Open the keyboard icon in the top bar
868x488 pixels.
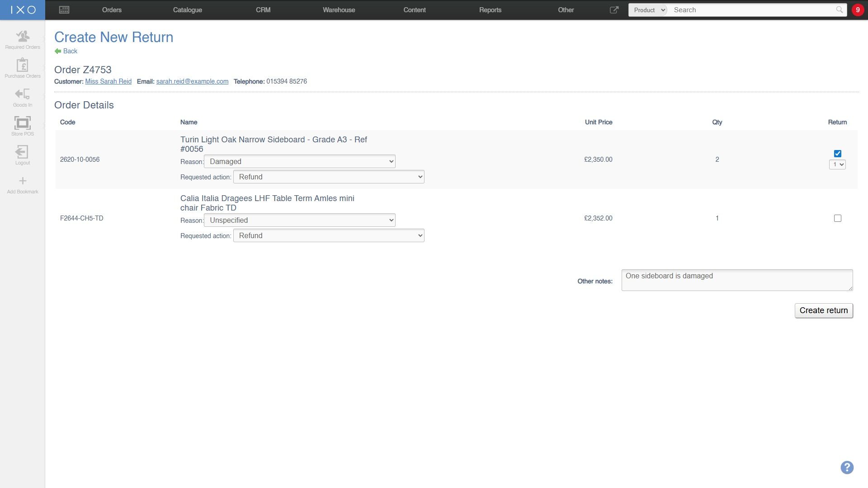click(x=64, y=10)
